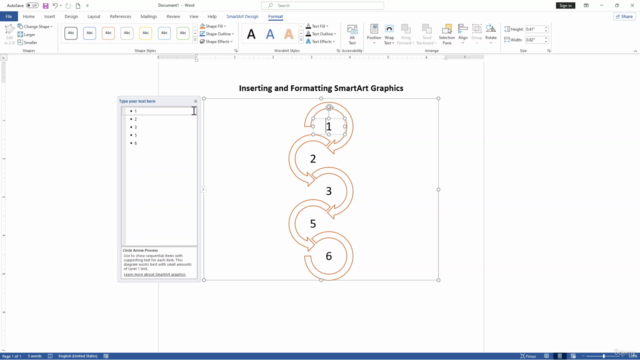Image resolution: width=640 pixels, height=360 pixels.
Task: Apply the blue WordArt style A
Action: point(270,34)
